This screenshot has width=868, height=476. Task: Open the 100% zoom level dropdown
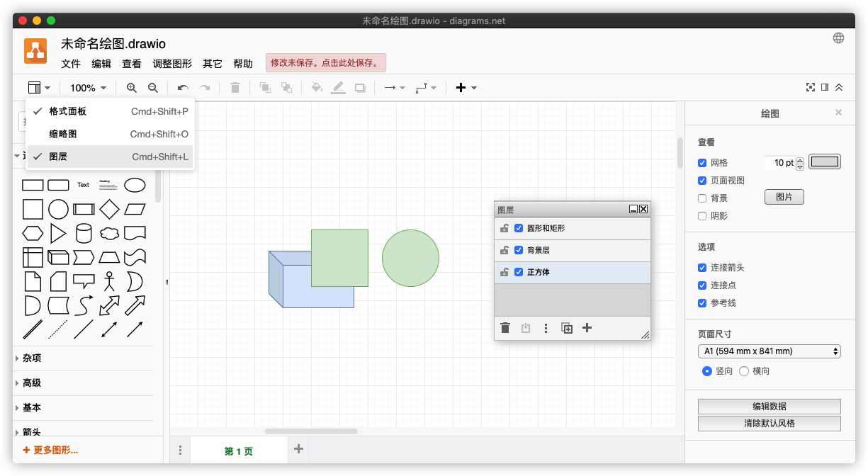click(88, 88)
